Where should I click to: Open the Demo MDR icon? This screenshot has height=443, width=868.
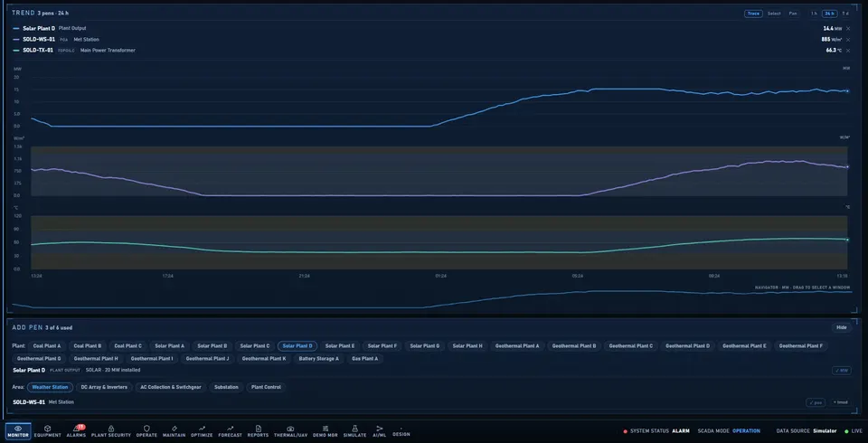pos(325,431)
